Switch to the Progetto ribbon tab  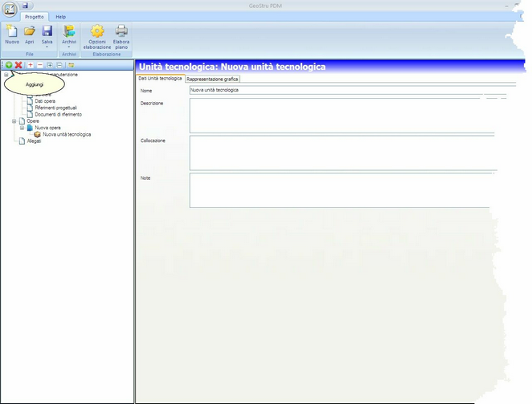pyautogui.click(x=35, y=17)
